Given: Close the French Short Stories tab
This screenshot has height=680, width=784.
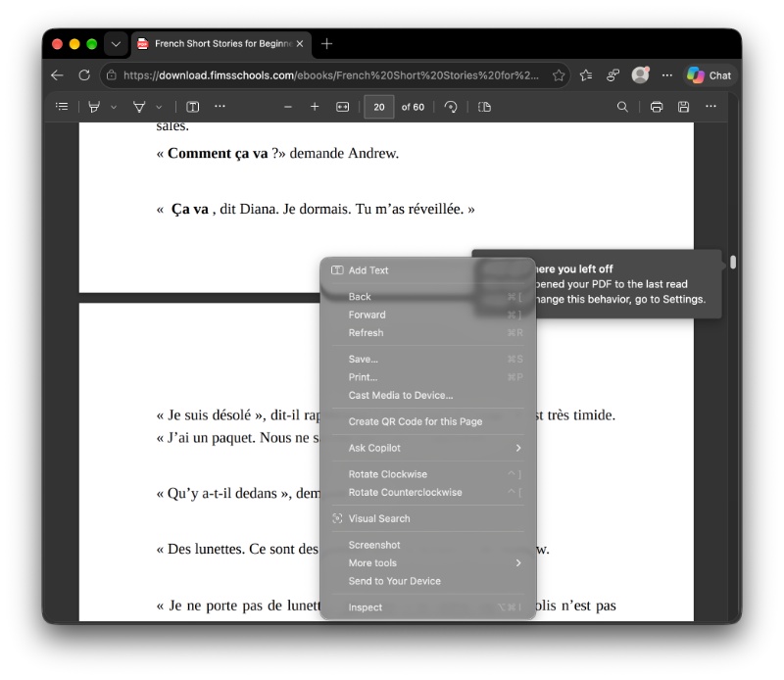Looking at the screenshot, I should (x=300, y=44).
